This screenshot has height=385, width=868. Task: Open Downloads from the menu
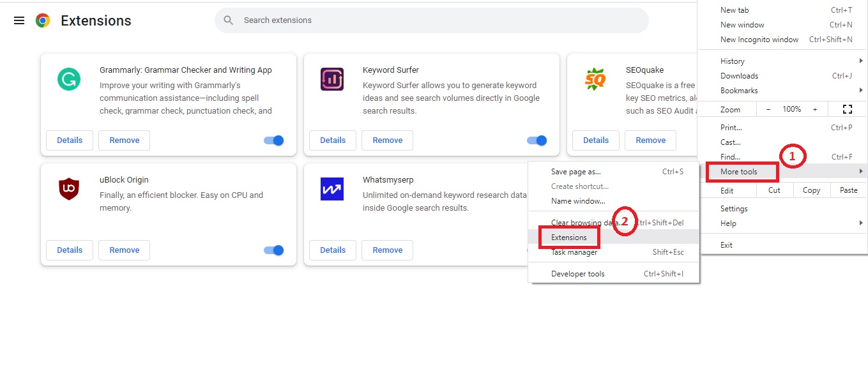[784, 76]
